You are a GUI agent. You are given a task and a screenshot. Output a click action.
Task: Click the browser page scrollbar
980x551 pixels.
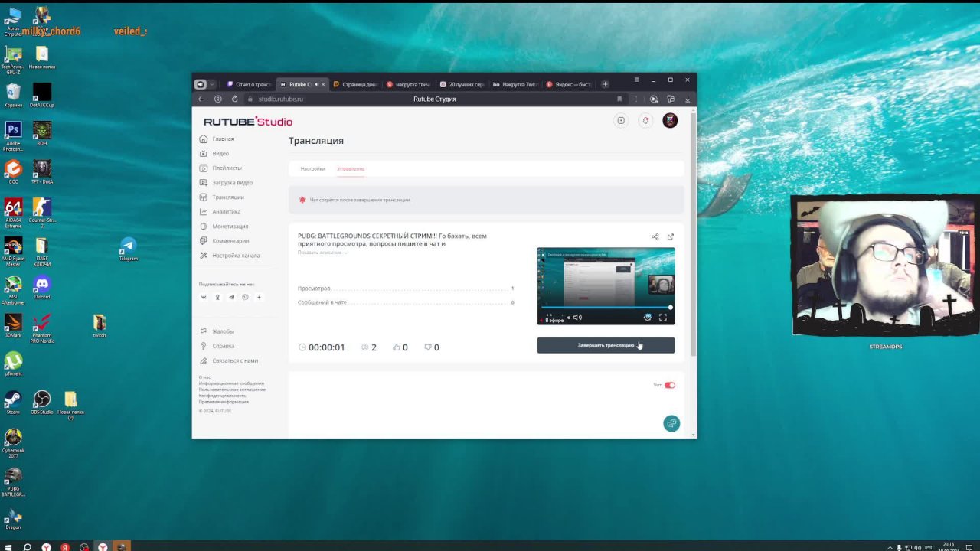coord(694,233)
